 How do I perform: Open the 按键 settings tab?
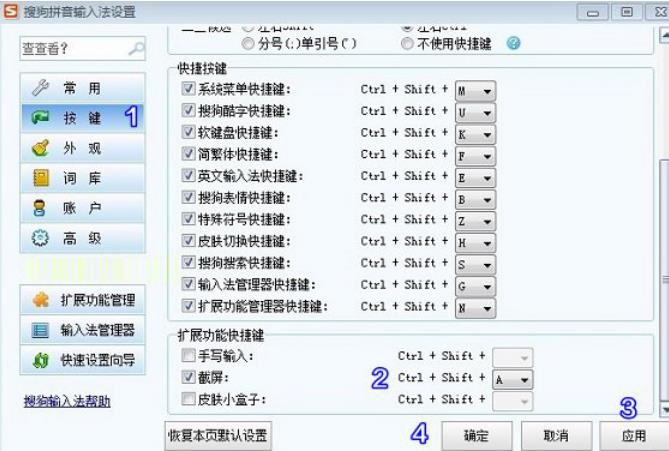82,117
